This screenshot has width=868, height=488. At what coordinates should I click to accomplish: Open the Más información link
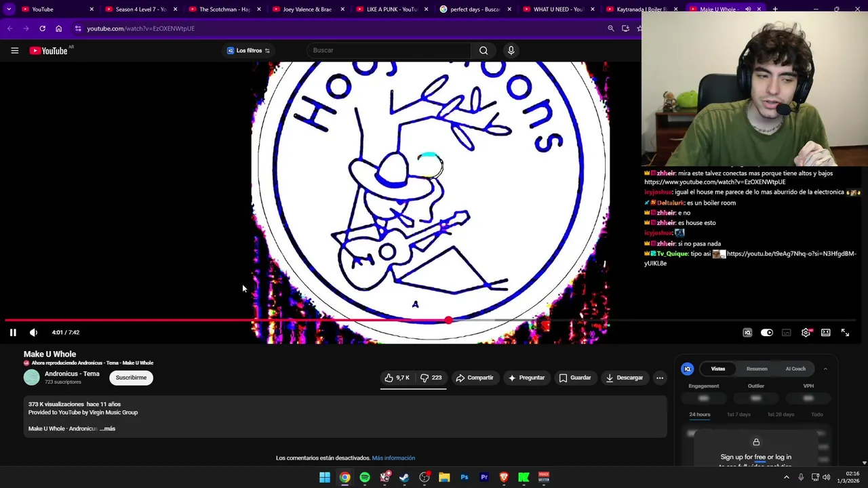tap(393, 458)
